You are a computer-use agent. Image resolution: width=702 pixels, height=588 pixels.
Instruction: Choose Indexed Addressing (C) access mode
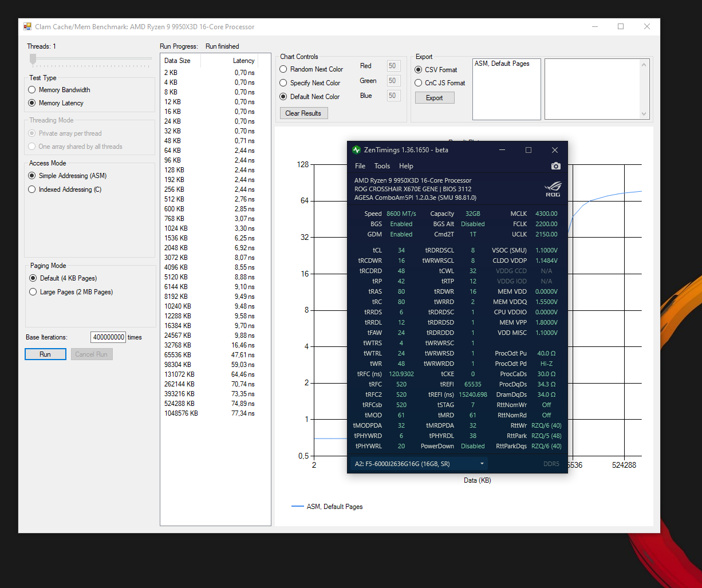coord(33,190)
